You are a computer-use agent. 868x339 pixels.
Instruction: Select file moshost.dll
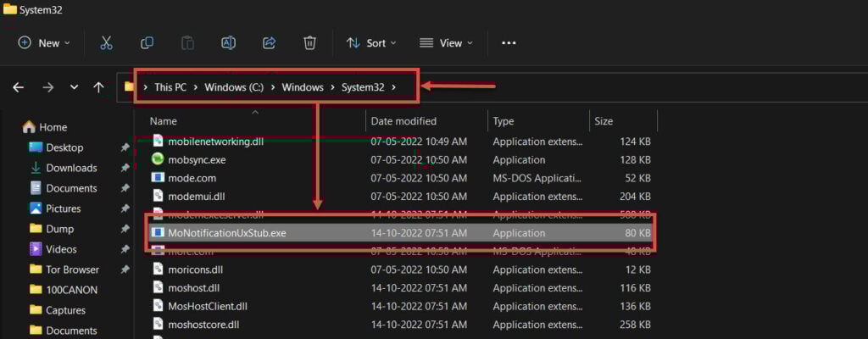(196, 288)
